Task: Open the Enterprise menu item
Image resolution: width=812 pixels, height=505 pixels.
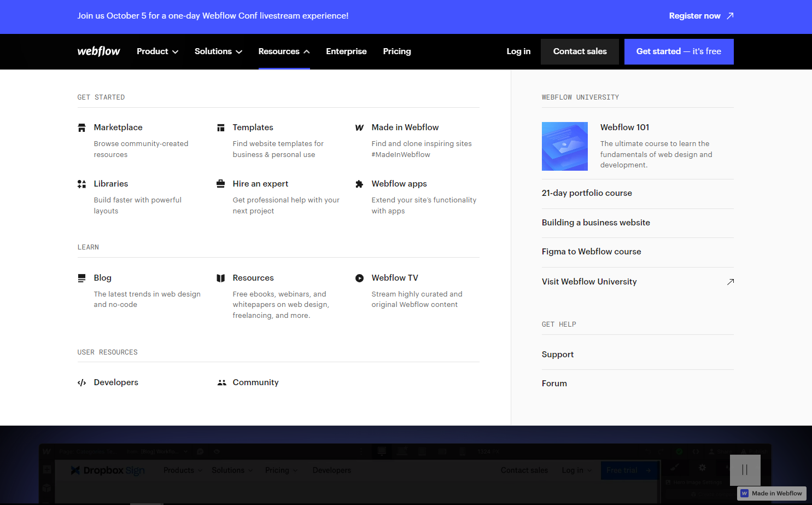Action: pyautogui.click(x=346, y=51)
